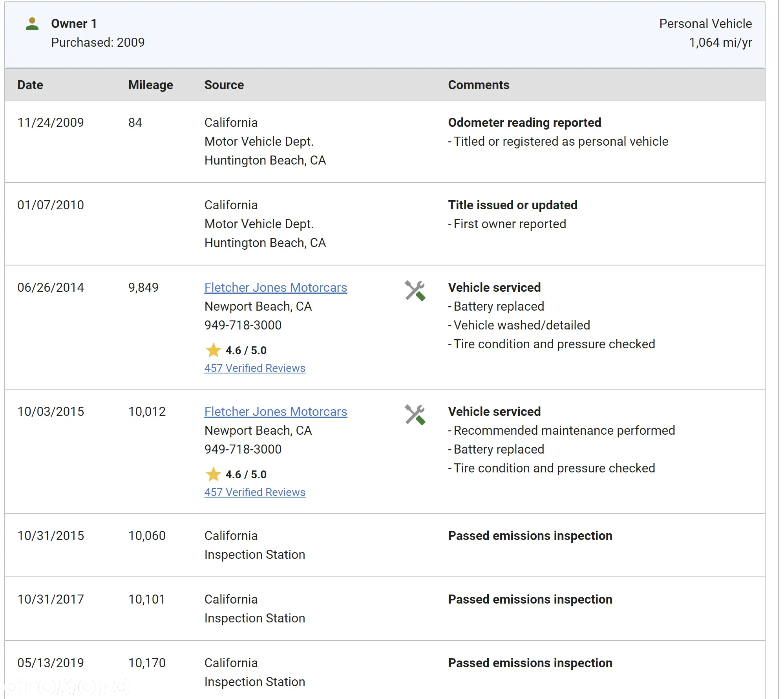
Task: Click Passed emissions inspection for 10/31/2017
Action: coord(530,599)
